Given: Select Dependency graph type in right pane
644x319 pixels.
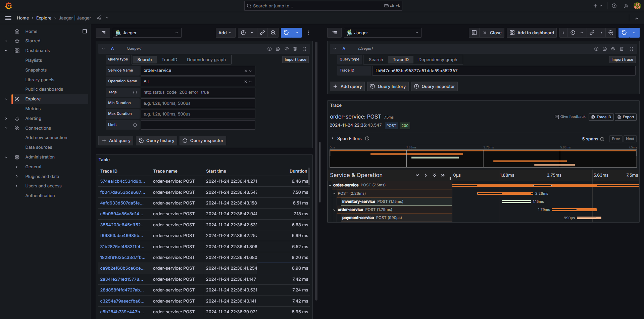Looking at the screenshot, I should [x=438, y=59].
